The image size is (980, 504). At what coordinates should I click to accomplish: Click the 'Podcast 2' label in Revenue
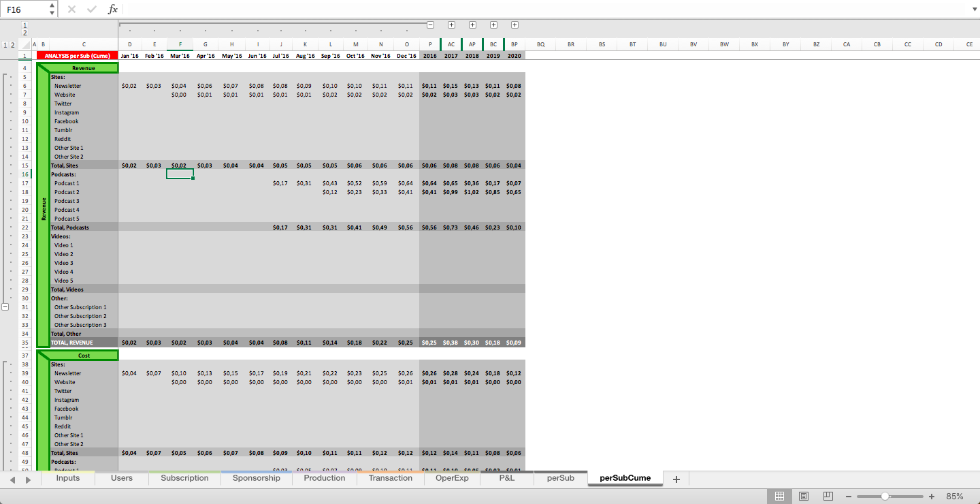(67, 192)
